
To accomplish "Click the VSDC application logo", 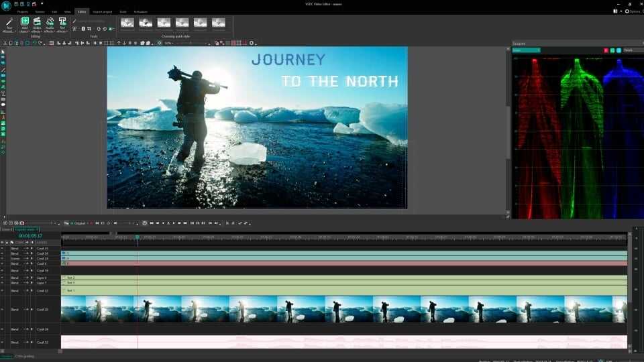I will 6,5.
